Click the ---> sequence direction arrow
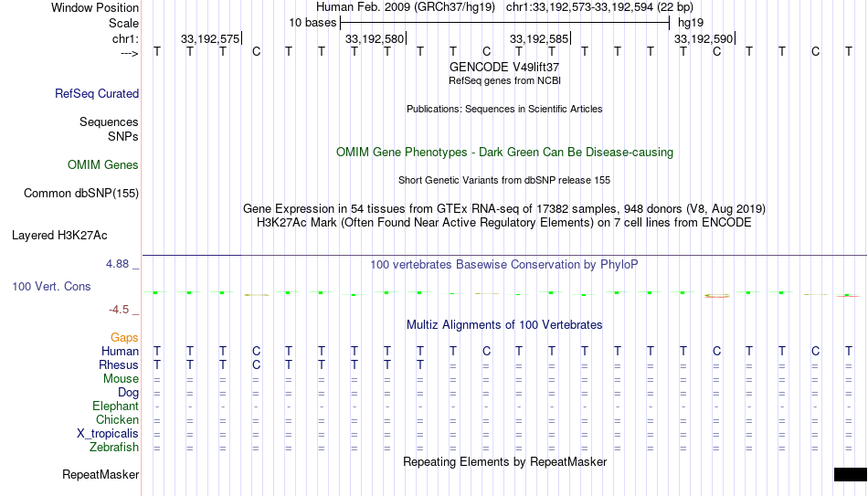The height and width of the screenshot is (496, 868). coord(130,53)
